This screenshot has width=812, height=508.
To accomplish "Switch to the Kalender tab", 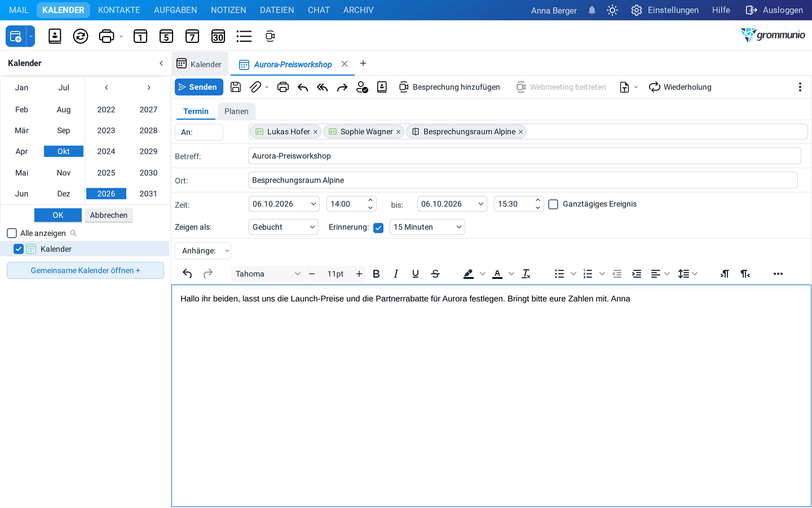I will click(200, 64).
